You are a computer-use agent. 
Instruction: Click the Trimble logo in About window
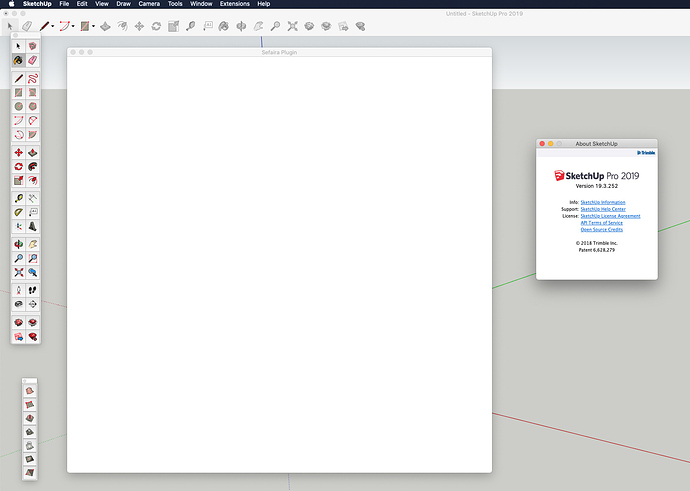(x=646, y=153)
